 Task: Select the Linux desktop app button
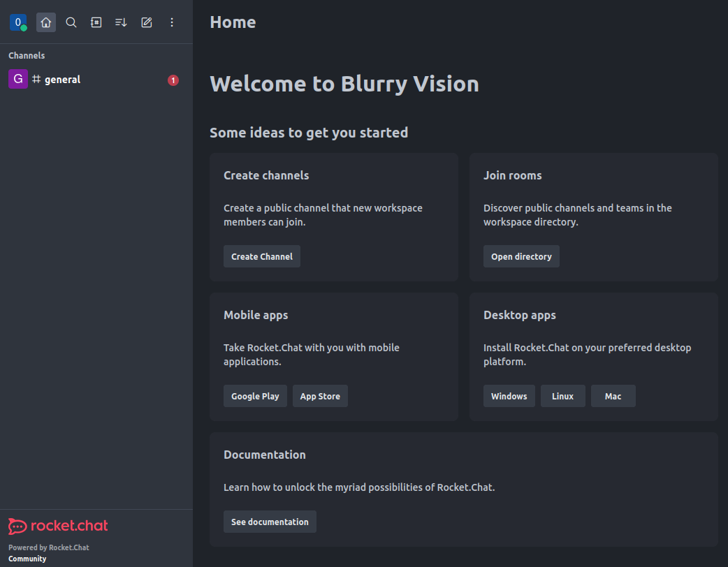562,396
